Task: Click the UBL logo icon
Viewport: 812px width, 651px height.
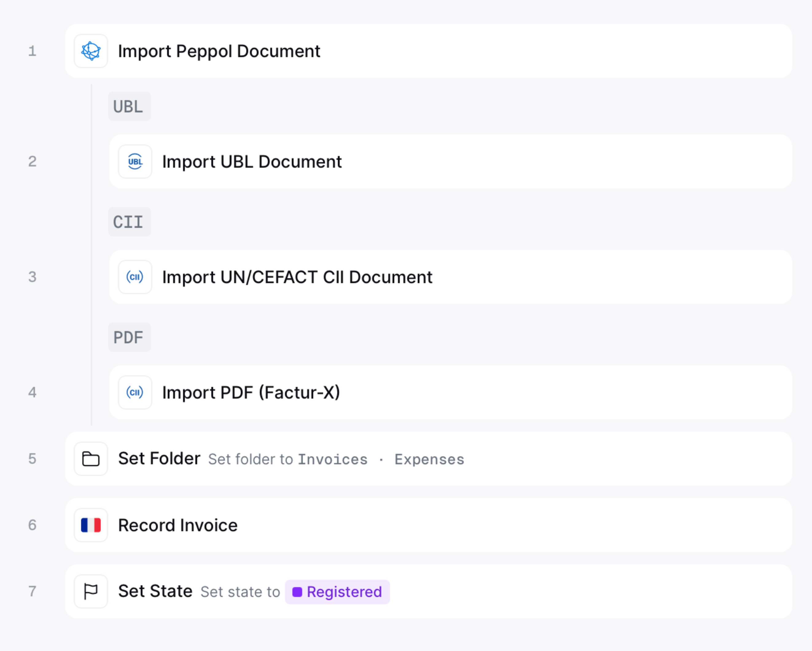Action: click(135, 162)
